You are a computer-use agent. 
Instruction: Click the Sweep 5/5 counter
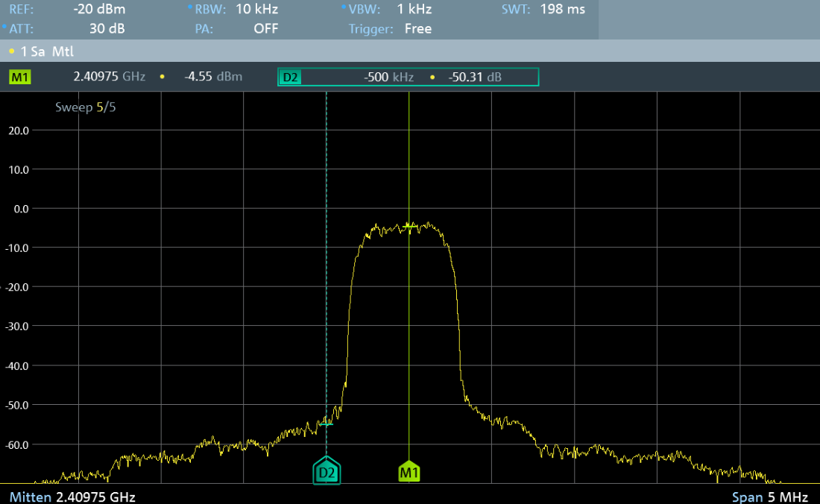tap(86, 107)
